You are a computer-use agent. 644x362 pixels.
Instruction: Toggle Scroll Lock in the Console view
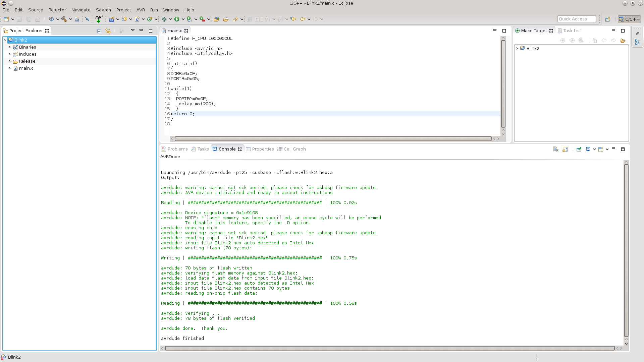(x=565, y=149)
